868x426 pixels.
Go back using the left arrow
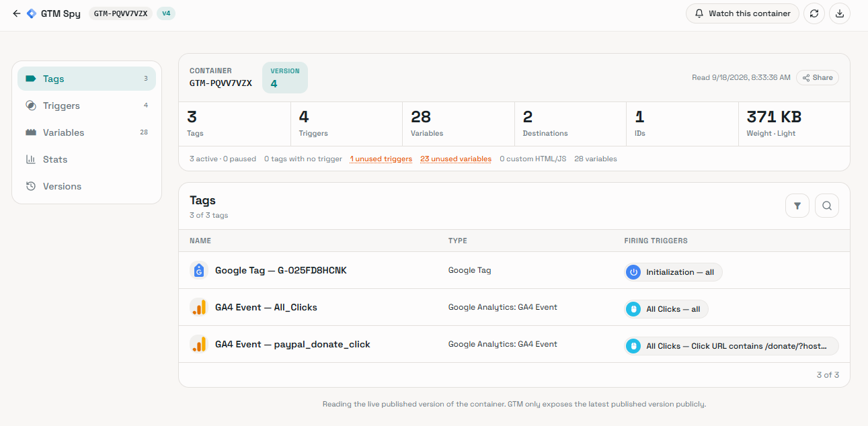[x=16, y=13]
